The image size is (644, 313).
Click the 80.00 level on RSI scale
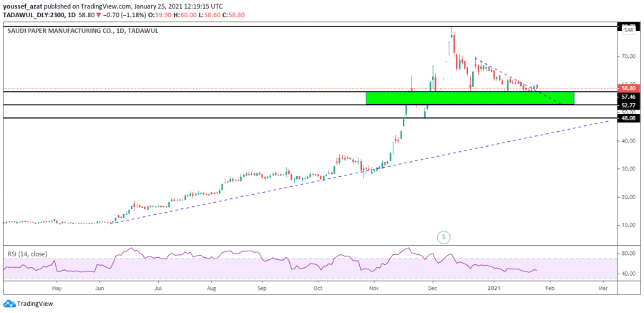pos(628,253)
